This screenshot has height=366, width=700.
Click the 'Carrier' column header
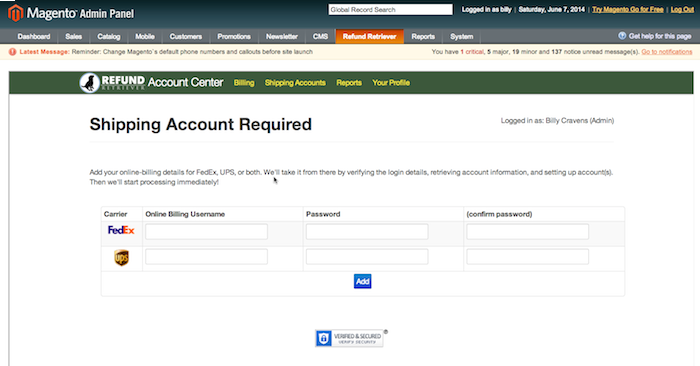pos(116,214)
